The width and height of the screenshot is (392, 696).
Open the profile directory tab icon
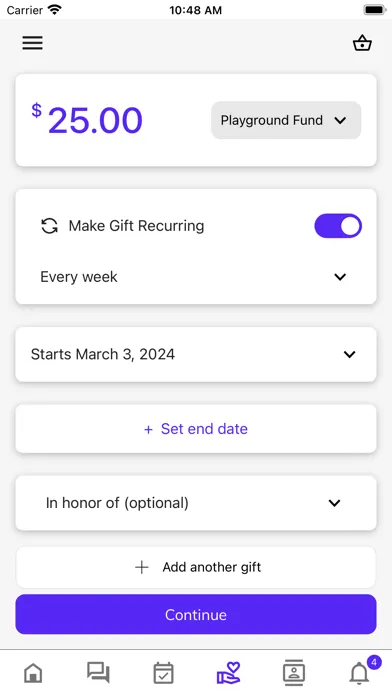pos(294,673)
